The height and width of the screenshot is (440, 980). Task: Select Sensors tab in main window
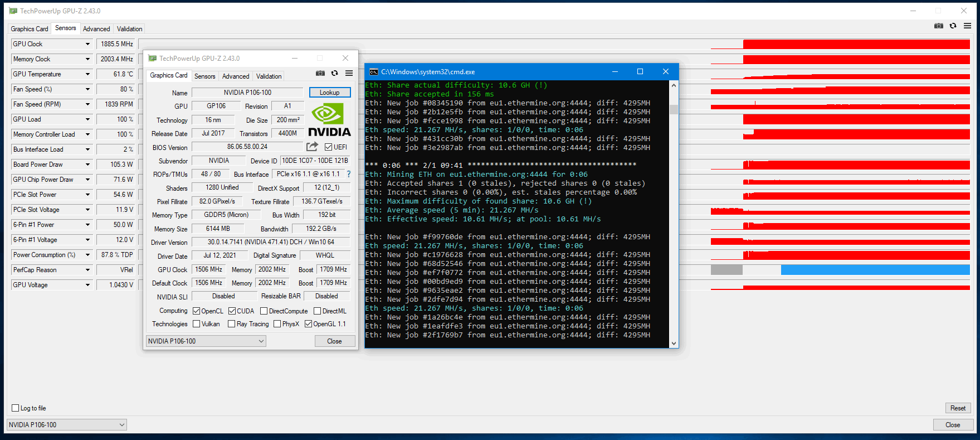pos(66,28)
